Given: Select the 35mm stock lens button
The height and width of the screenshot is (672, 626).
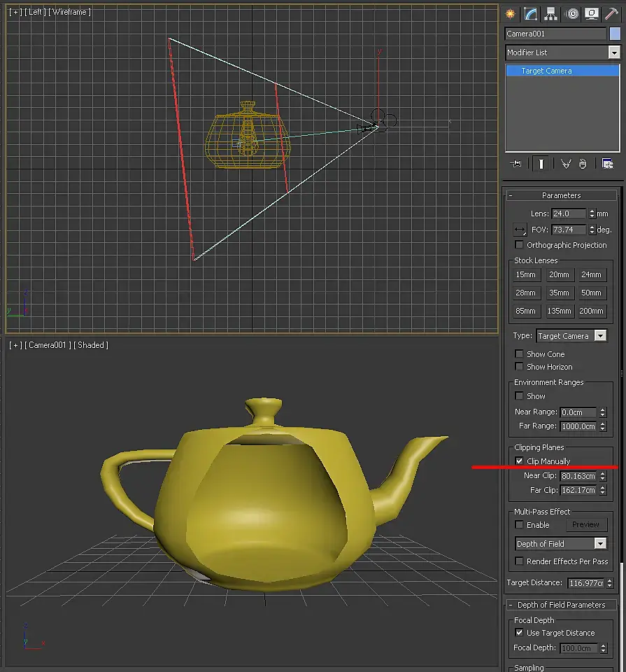Looking at the screenshot, I should coord(559,293).
